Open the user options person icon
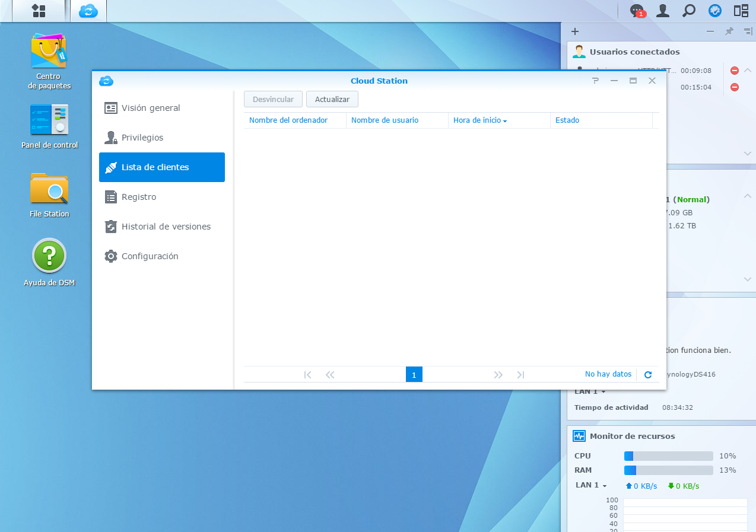Viewport: 756px width, 532px height. pos(663,11)
